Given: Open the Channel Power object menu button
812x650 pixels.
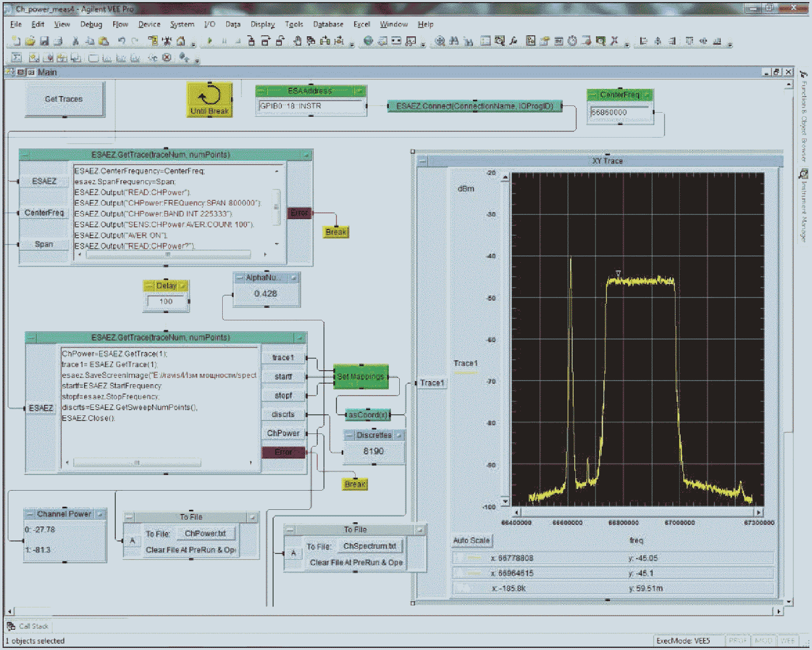Looking at the screenshot, I should click(x=30, y=514).
